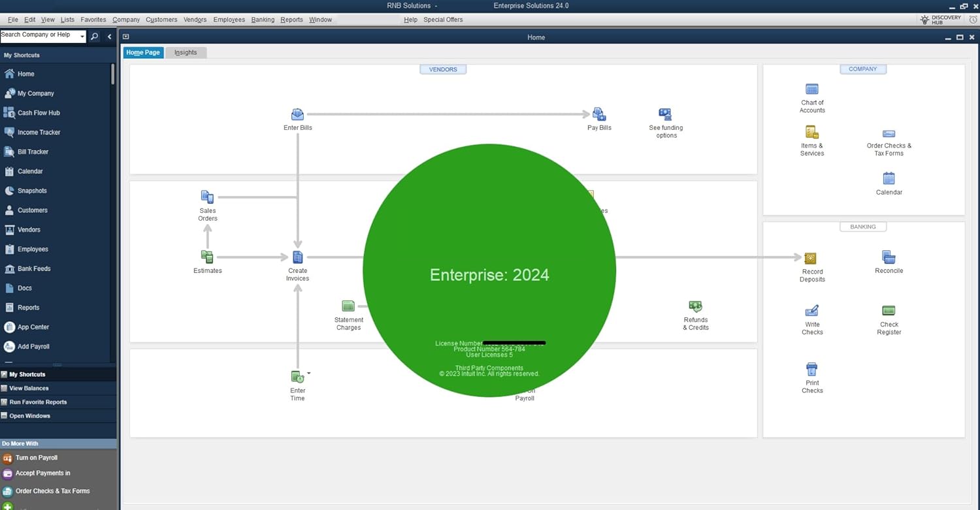Open Refunds & Credits icon
Viewport: 980px width, 510px height.
pyautogui.click(x=695, y=307)
